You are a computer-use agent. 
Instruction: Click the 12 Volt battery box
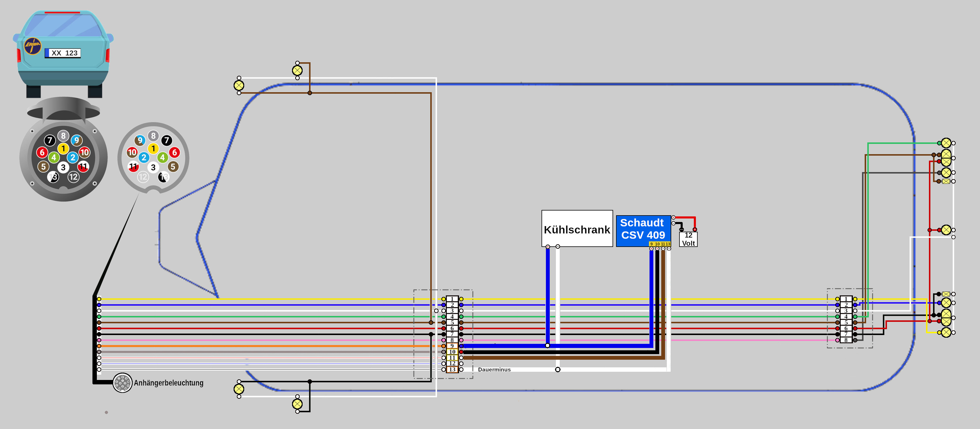688,239
